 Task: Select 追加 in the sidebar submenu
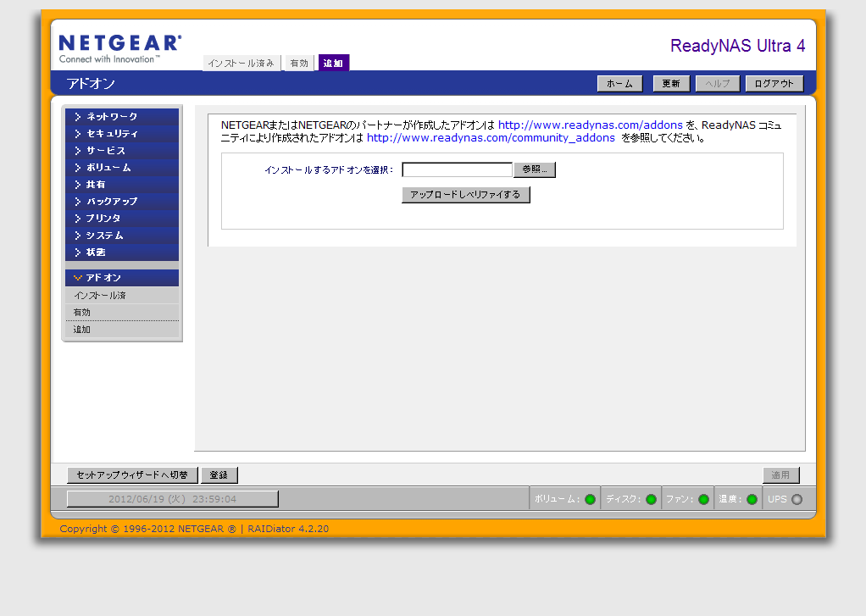point(82,330)
